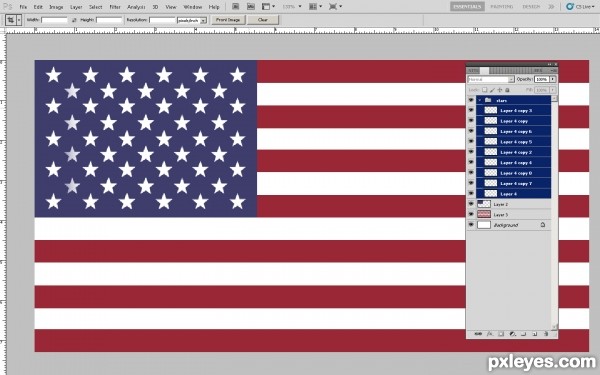Toggle visibility of Layer 3
The image size is (600, 375).
pyautogui.click(x=471, y=215)
